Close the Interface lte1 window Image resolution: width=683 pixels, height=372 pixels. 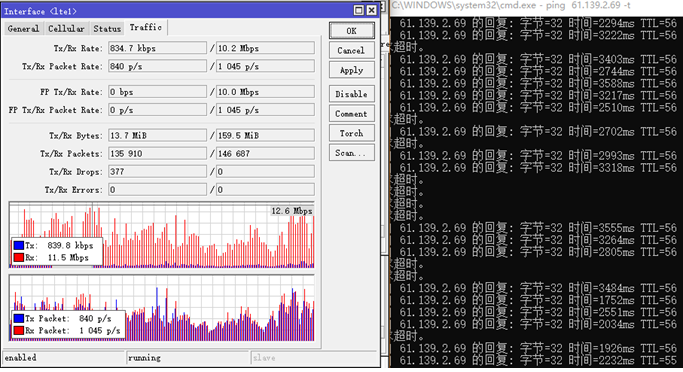[371, 10]
